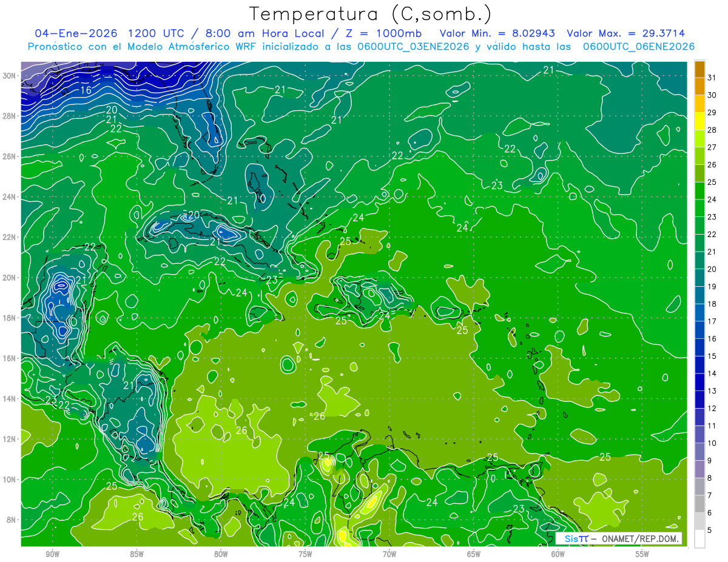Select initialization time "0600UTC_03ENE2026"
This screenshot has width=728, height=562.
pyautogui.click(x=413, y=47)
